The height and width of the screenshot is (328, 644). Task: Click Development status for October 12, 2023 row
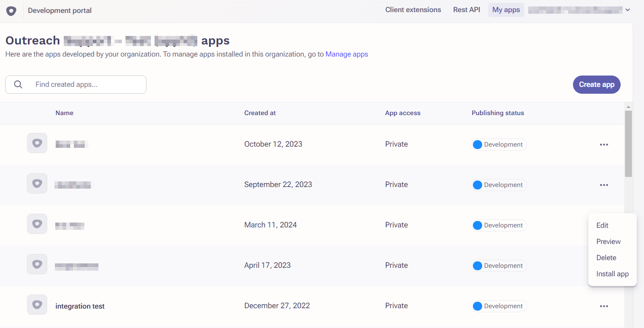coord(500,145)
